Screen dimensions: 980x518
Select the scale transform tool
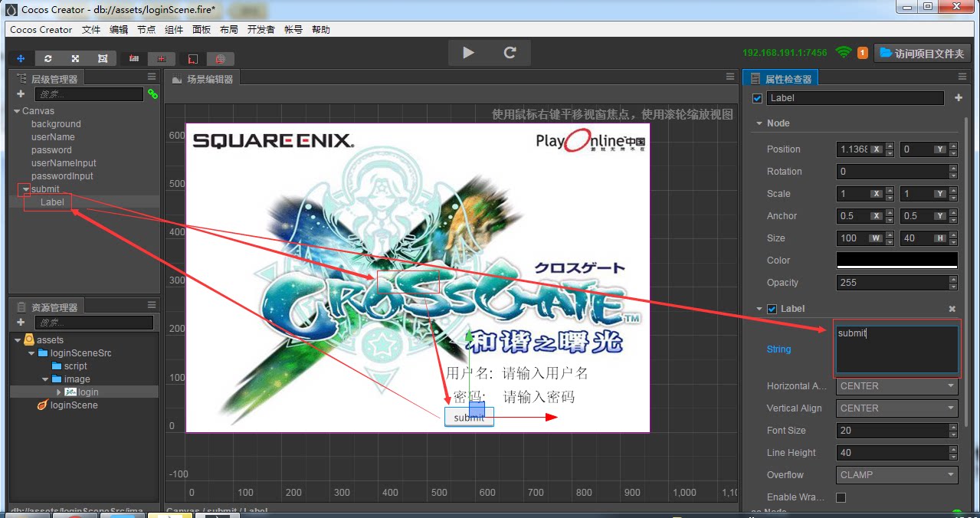pyautogui.click(x=75, y=58)
